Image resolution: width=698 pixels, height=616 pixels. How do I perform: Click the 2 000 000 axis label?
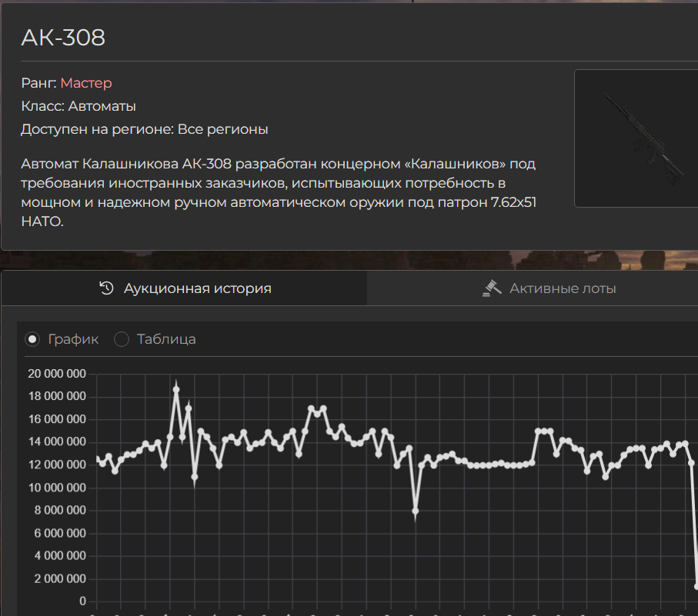60,578
